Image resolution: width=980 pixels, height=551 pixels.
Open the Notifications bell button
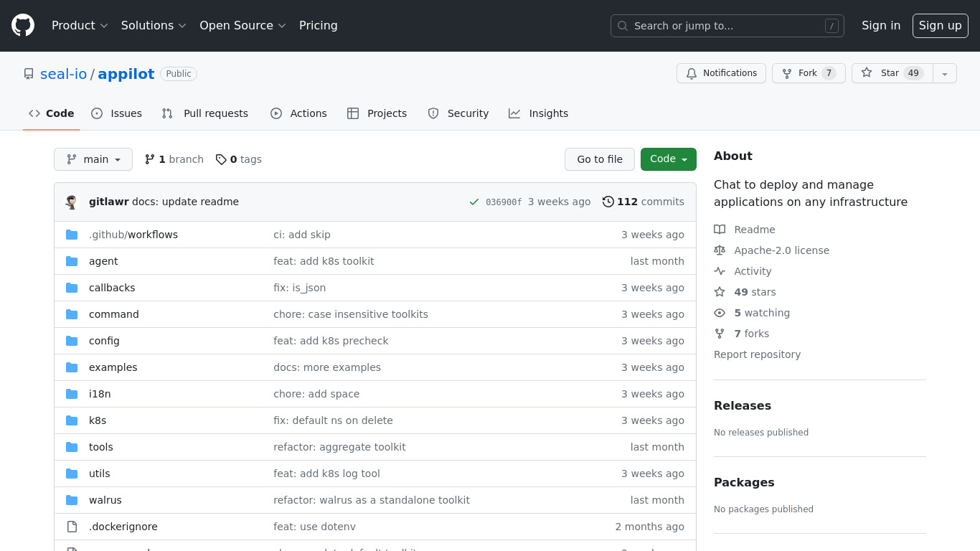721,73
